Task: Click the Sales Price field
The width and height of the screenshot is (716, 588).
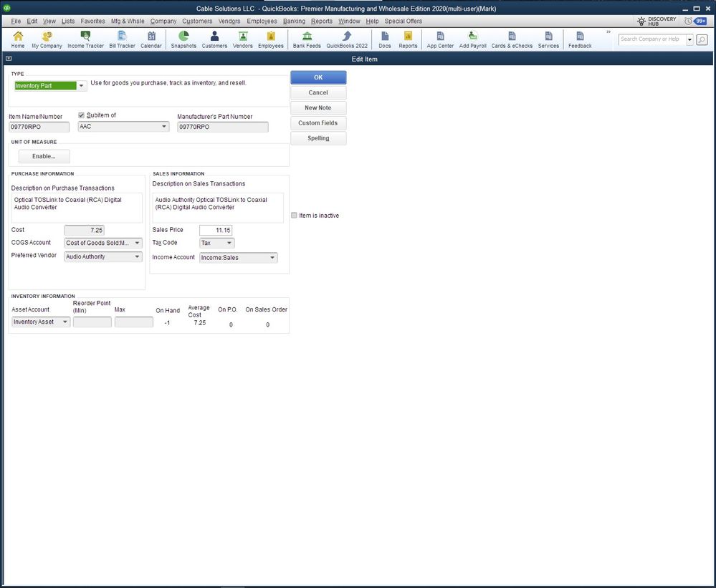Action: [216, 231]
